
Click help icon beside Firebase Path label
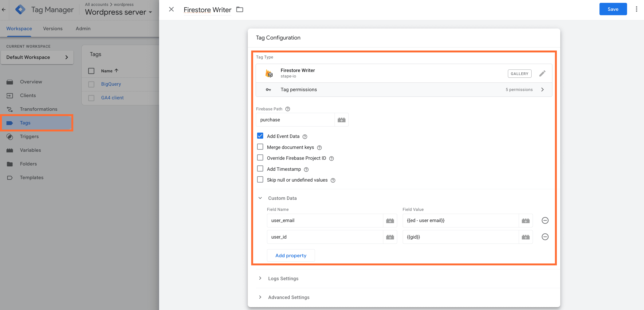point(288,109)
